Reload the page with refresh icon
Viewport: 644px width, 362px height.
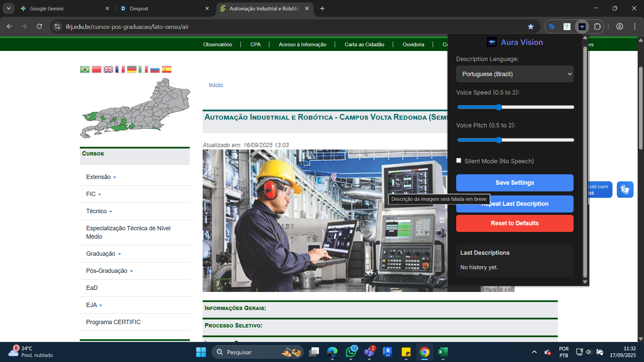40,26
